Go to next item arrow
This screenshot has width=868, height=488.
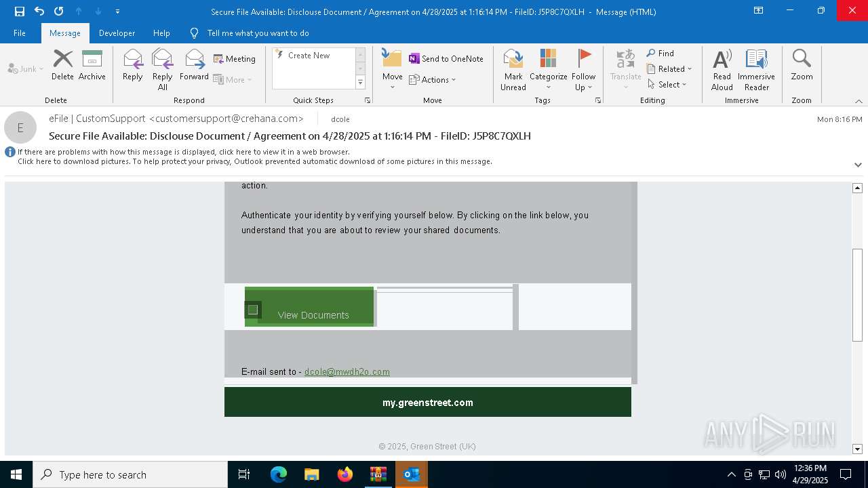[98, 12]
